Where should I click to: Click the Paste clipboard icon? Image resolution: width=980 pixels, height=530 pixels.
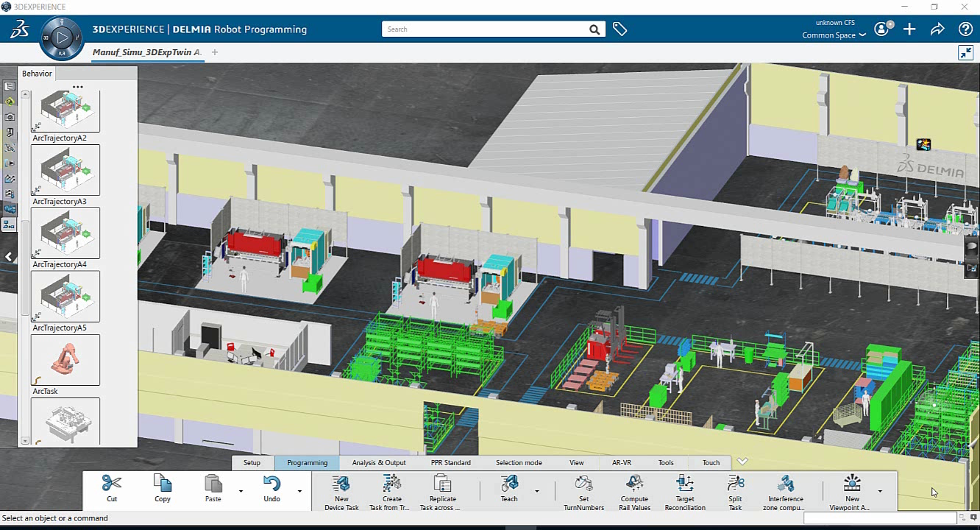213,484
